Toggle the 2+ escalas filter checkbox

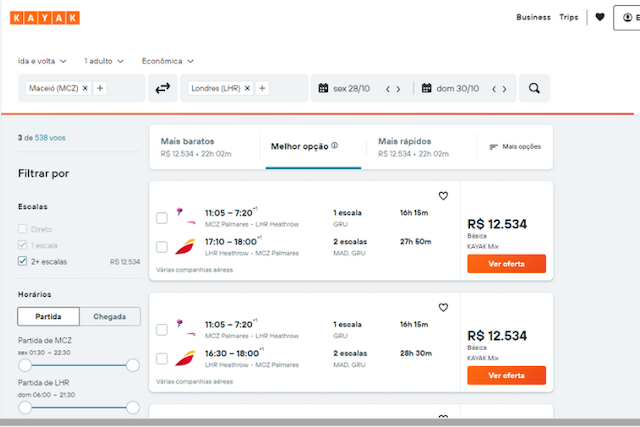click(22, 261)
